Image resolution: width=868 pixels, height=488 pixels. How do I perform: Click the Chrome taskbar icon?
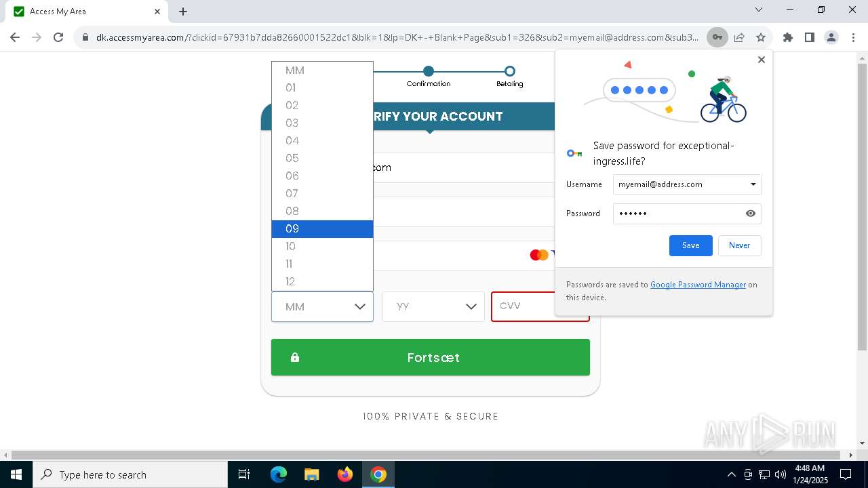pyautogui.click(x=378, y=474)
